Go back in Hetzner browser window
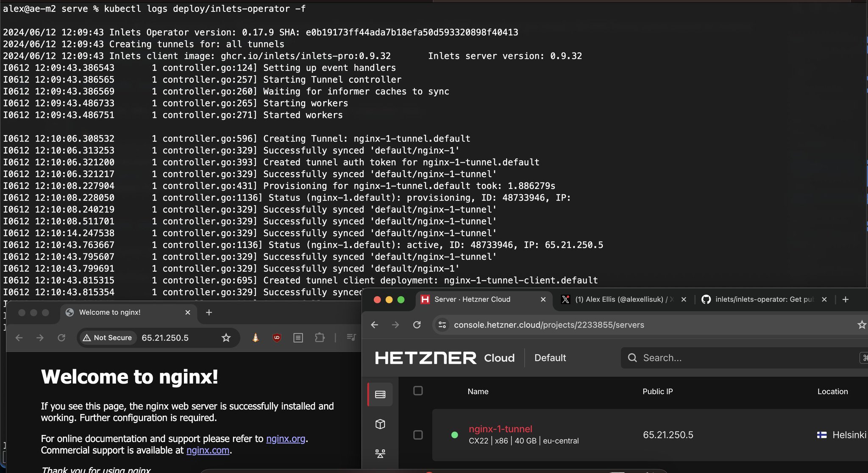This screenshot has height=473, width=868. pos(374,325)
